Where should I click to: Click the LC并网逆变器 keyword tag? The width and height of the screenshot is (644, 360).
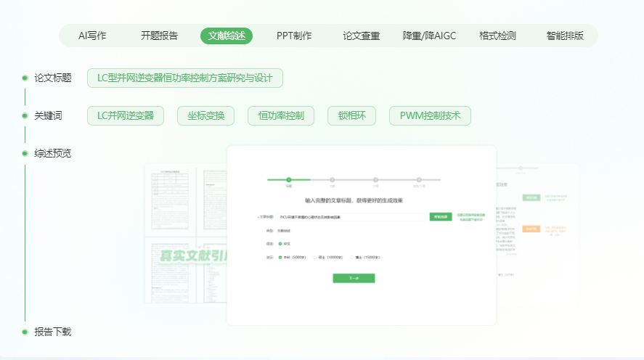pyautogui.click(x=126, y=115)
